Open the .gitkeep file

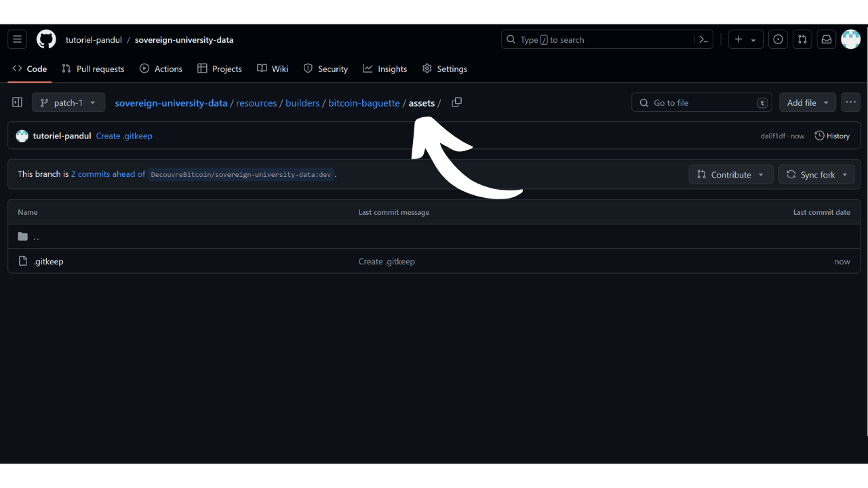coord(48,261)
